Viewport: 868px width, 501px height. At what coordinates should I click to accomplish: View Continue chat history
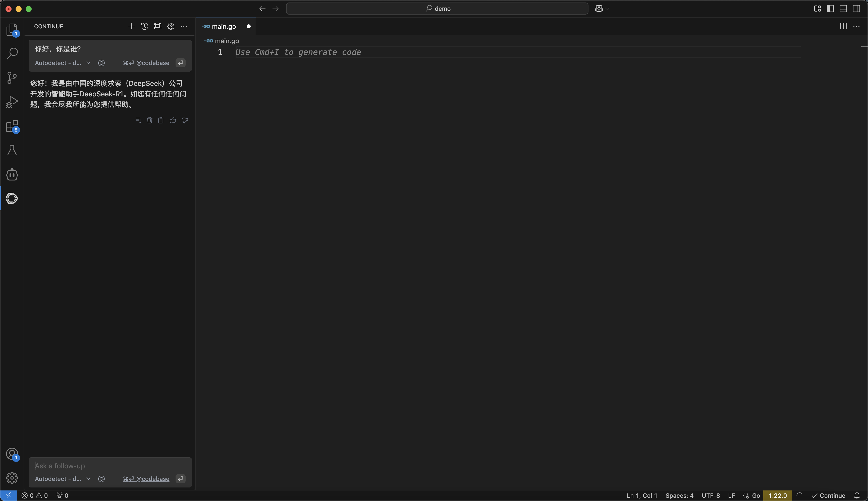145,27
